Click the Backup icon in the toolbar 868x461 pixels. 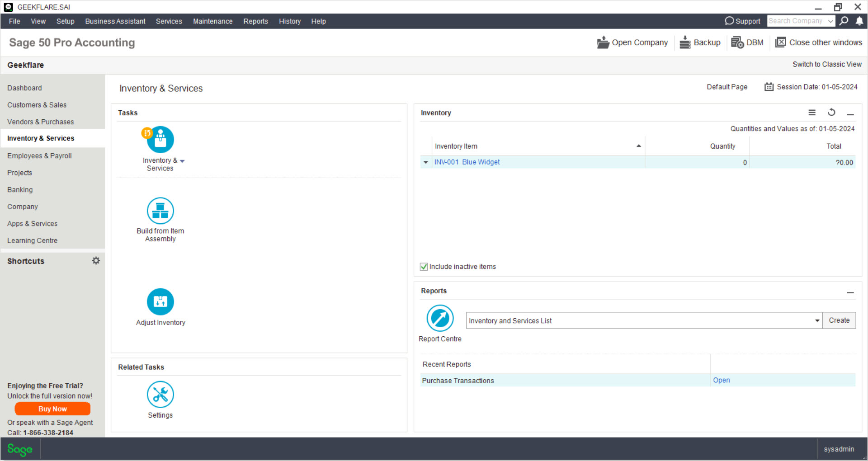(x=685, y=42)
